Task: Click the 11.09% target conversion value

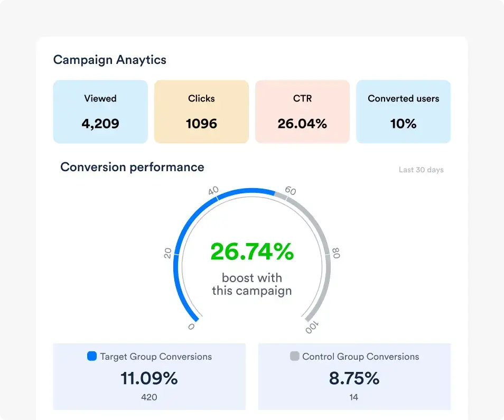Action: (149, 378)
